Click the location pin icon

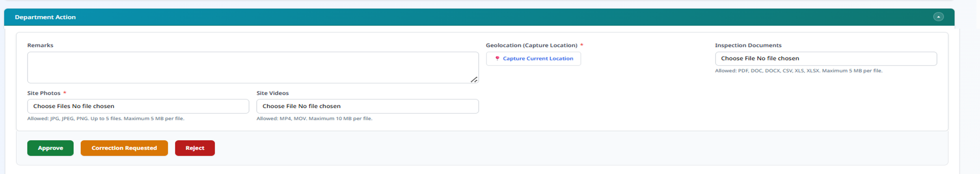point(497,58)
